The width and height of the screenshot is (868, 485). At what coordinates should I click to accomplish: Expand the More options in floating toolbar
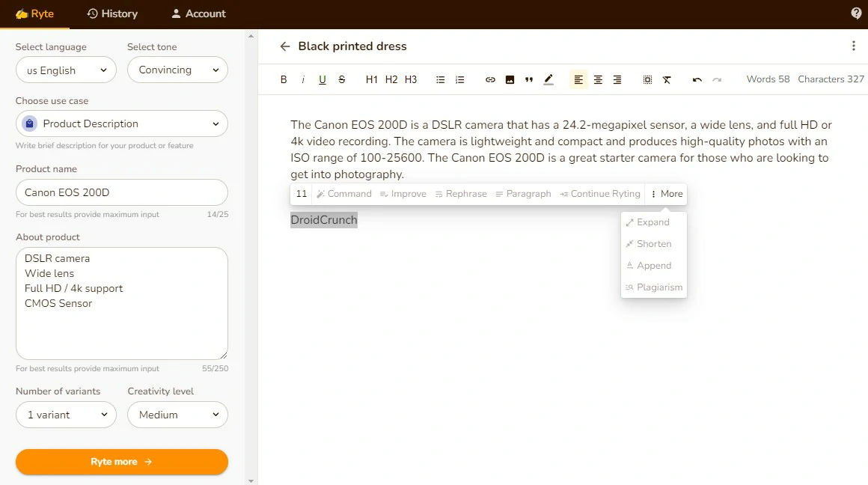(x=667, y=194)
